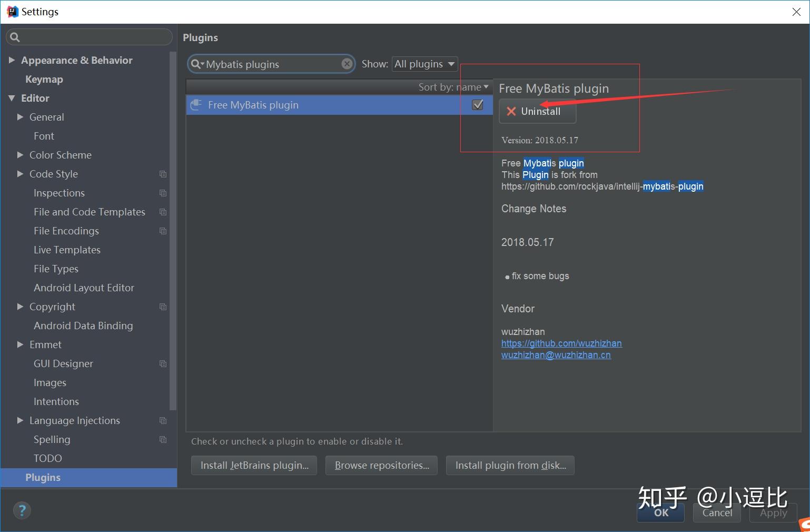
Task: Open Spelling settings
Action: [52, 439]
